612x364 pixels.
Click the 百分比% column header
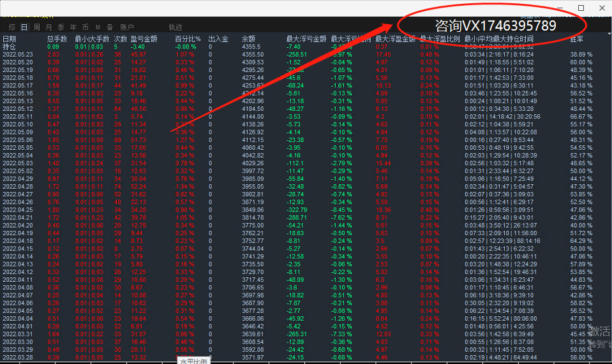coord(188,40)
